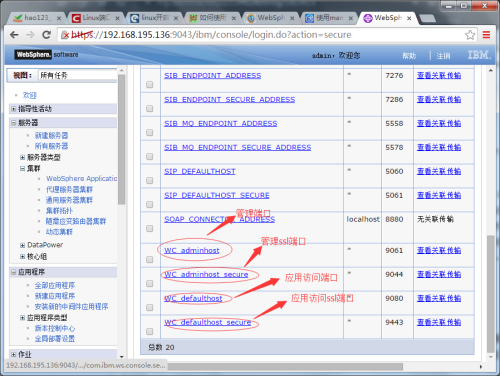Open the SIB_ENDPOINT_ADDRESS port link
The height and width of the screenshot is (376, 500).
212,76
